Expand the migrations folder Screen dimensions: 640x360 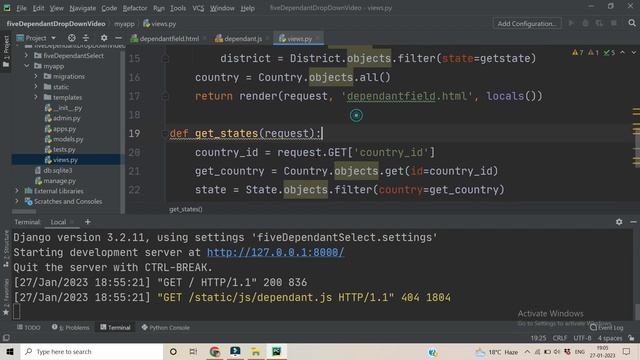point(36,76)
